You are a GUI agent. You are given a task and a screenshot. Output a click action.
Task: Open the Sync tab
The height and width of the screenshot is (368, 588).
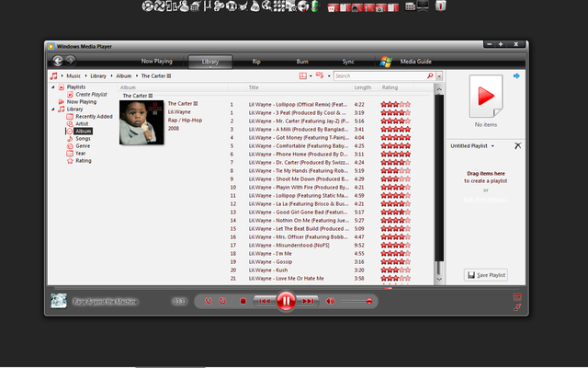(348, 62)
